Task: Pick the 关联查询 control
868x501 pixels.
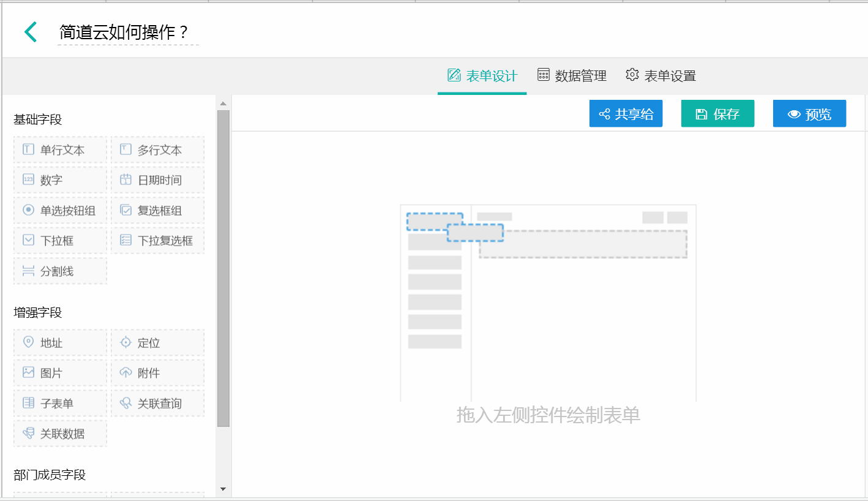Action: pyautogui.click(x=158, y=404)
